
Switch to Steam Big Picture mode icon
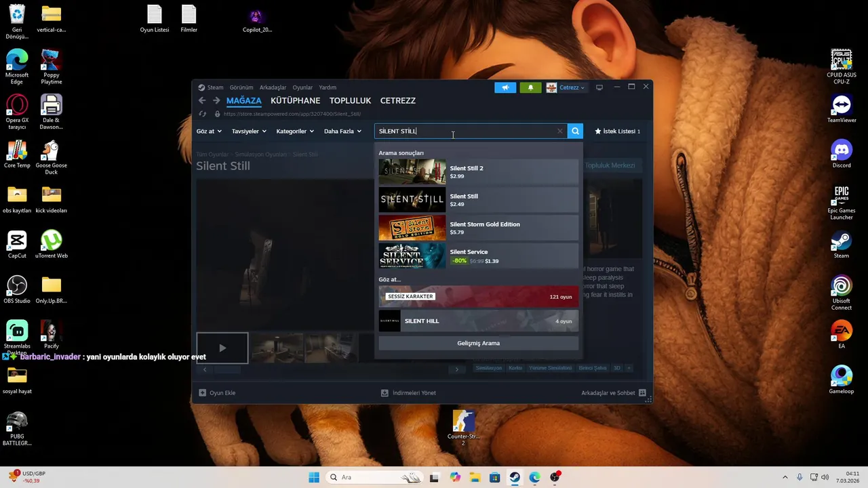pos(599,87)
